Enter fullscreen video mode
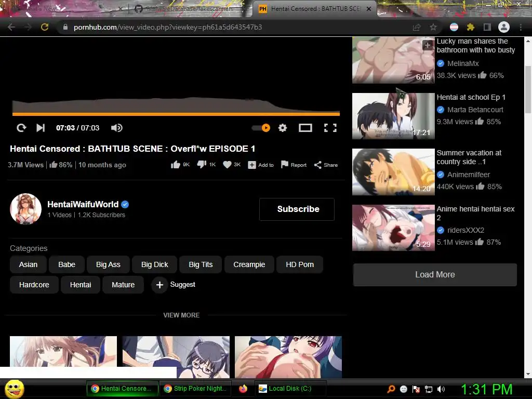Viewport: 532px width, 399px height. point(330,128)
